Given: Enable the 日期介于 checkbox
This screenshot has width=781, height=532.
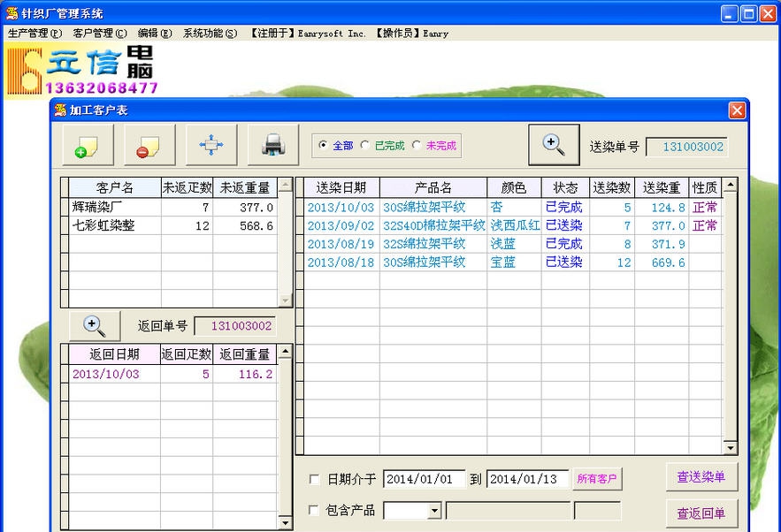Looking at the screenshot, I should (x=315, y=479).
